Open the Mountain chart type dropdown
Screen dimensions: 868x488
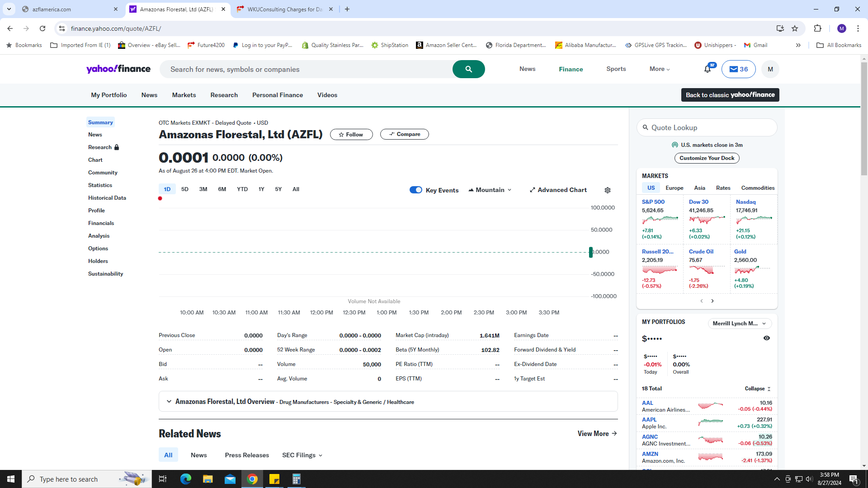(490, 190)
